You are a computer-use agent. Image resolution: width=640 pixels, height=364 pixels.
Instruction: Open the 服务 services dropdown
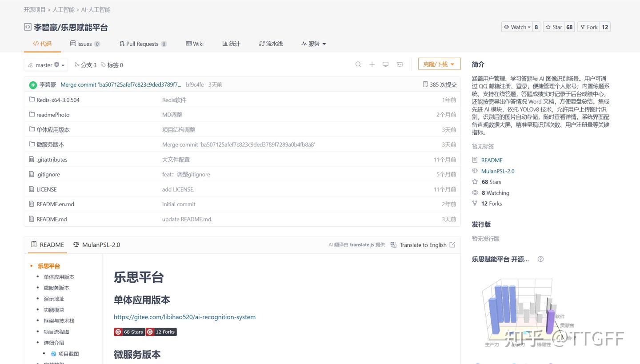(314, 44)
